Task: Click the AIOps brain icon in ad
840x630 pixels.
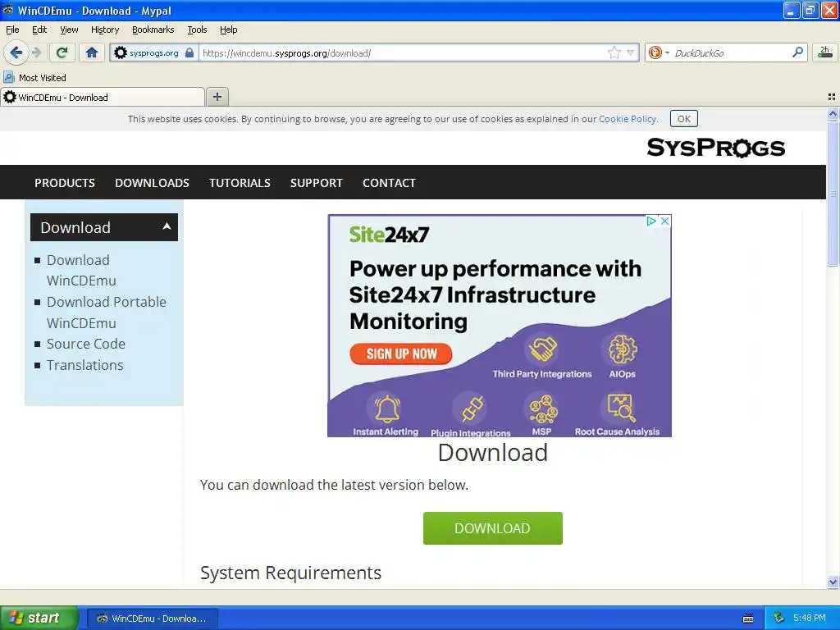Action: pyautogui.click(x=622, y=348)
